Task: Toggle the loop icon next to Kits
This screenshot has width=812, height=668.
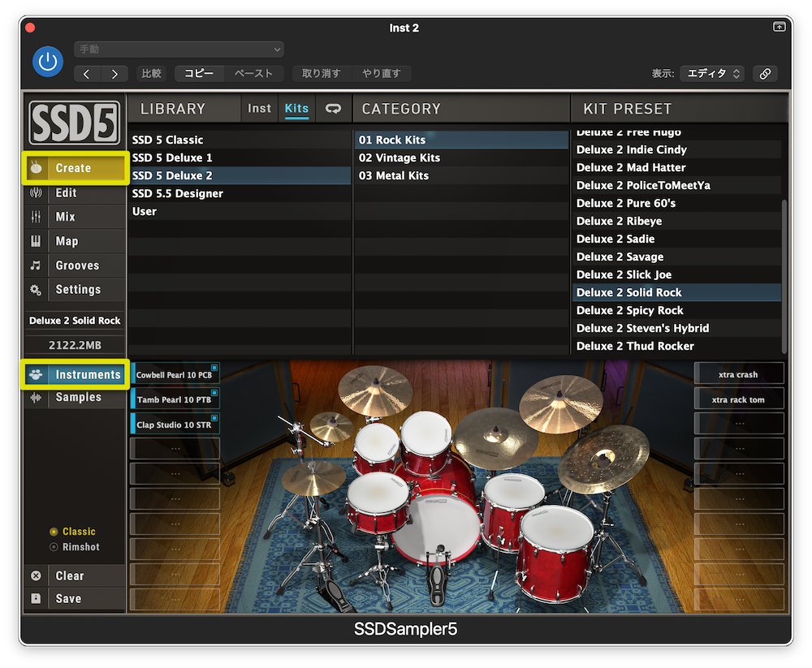Action: coord(333,108)
